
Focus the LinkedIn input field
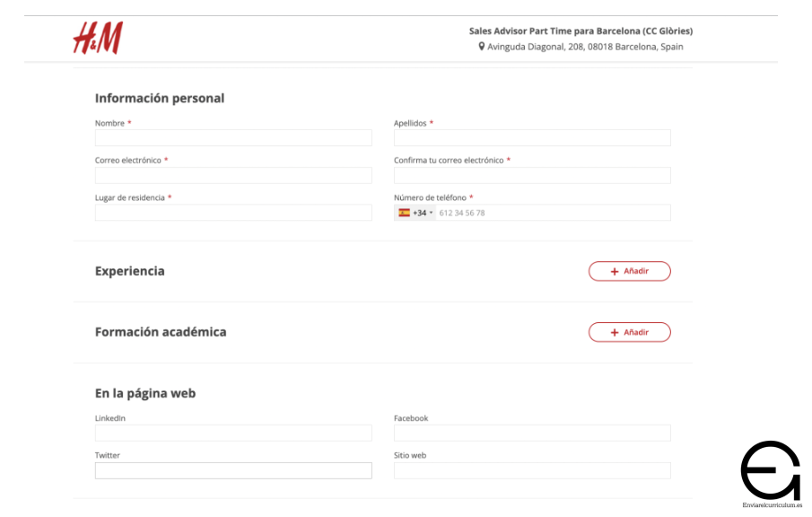[x=233, y=434]
